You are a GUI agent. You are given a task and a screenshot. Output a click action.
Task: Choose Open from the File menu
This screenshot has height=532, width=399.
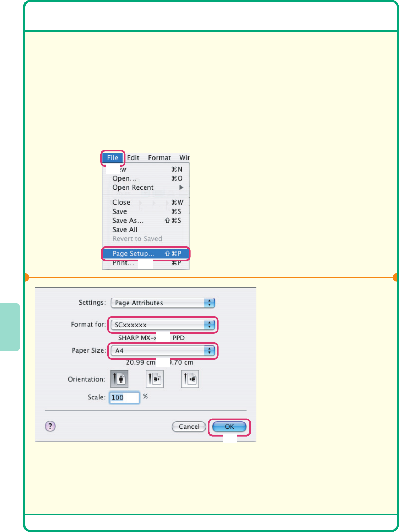124,178
